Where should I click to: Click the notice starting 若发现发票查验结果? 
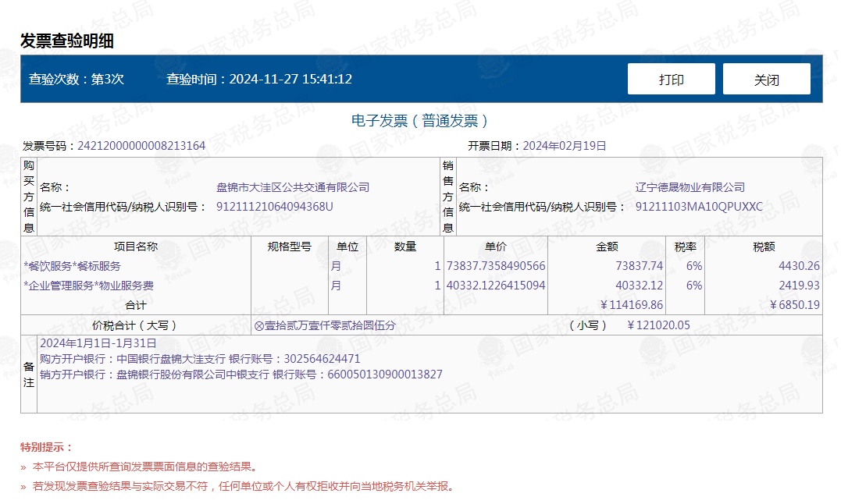coord(244,486)
